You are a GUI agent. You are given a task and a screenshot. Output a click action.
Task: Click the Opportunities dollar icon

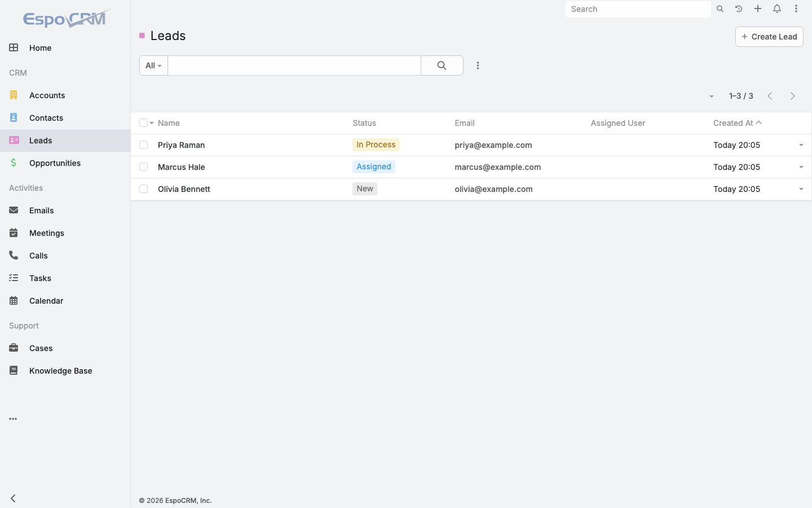(x=14, y=163)
